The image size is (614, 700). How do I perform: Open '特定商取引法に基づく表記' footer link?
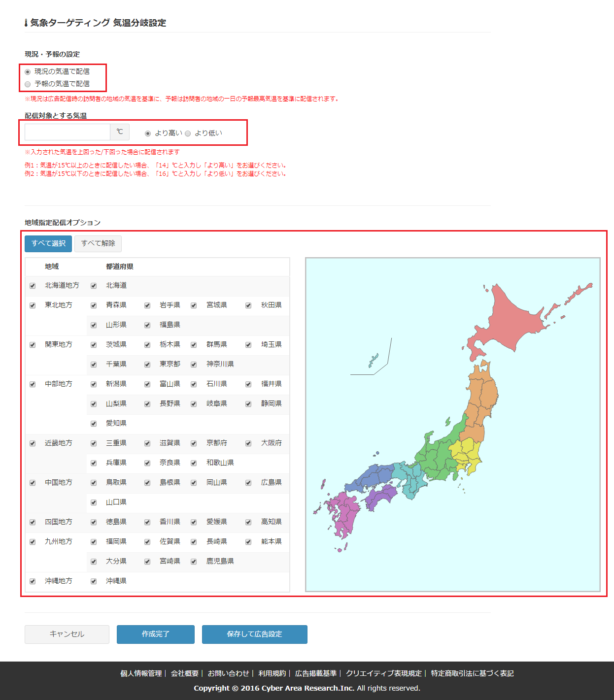pyautogui.click(x=472, y=673)
